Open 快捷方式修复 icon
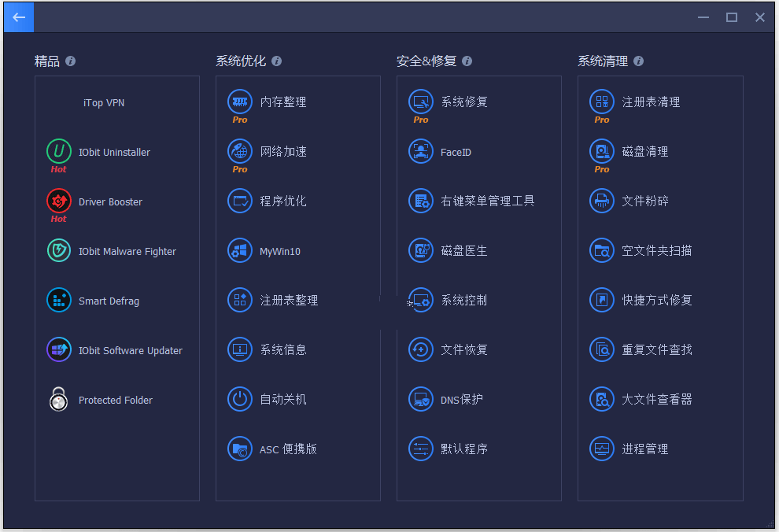Image resolution: width=779 pixels, height=532 pixels. (602, 300)
